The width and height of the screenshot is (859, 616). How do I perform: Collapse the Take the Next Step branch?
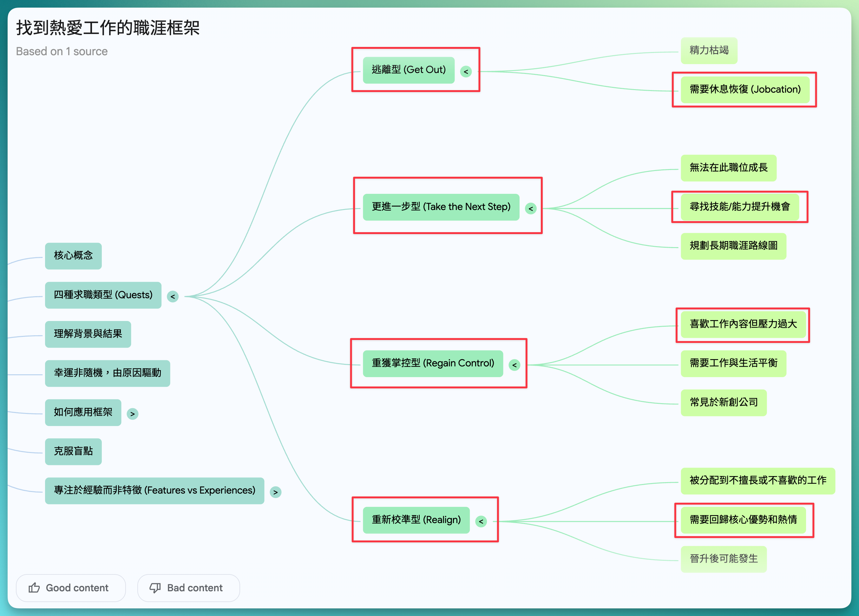coord(531,209)
